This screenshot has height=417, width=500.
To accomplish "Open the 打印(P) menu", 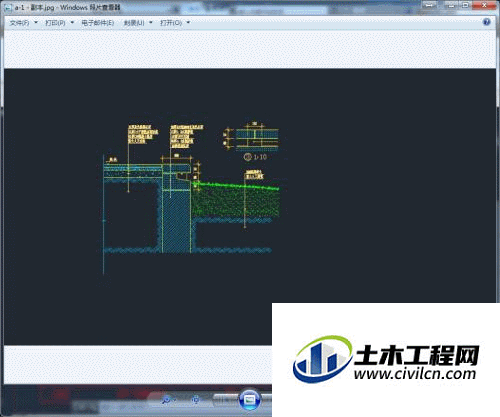I will 55,23.
